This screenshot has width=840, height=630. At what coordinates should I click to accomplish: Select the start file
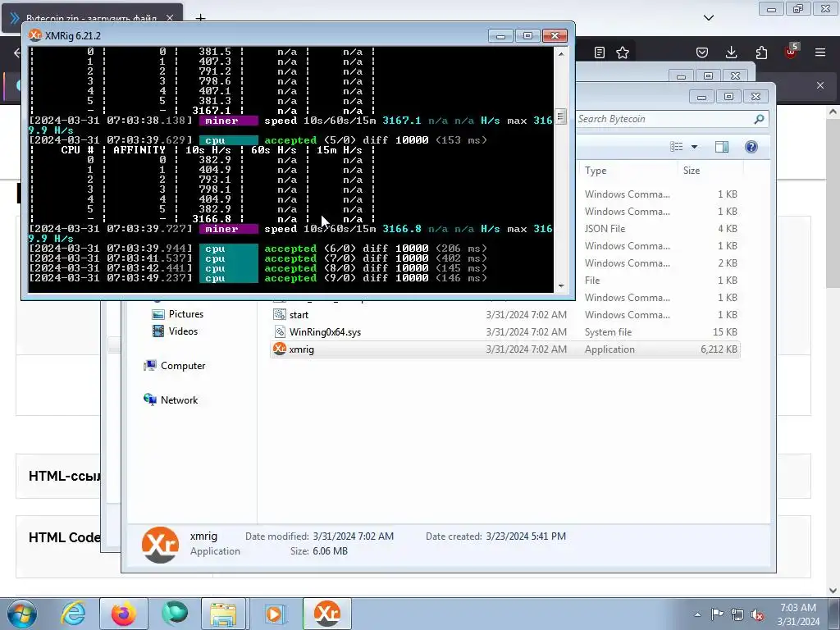click(x=299, y=315)
